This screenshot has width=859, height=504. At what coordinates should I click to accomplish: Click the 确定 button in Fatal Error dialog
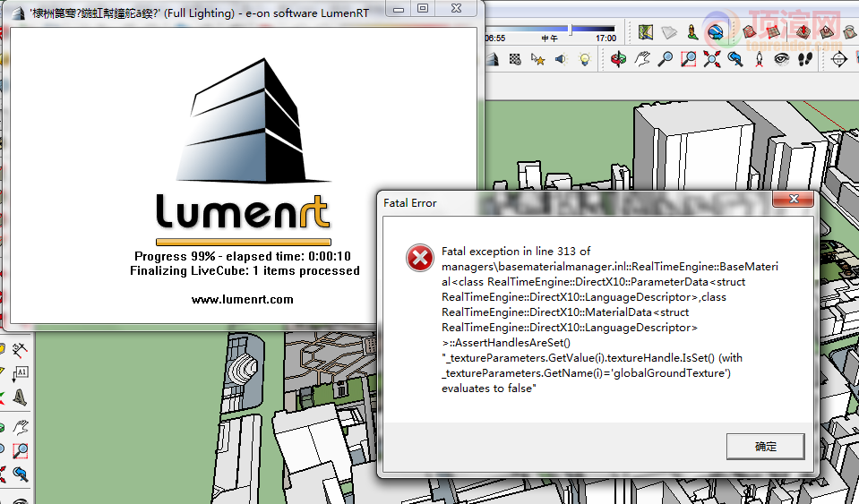[765, 447]
